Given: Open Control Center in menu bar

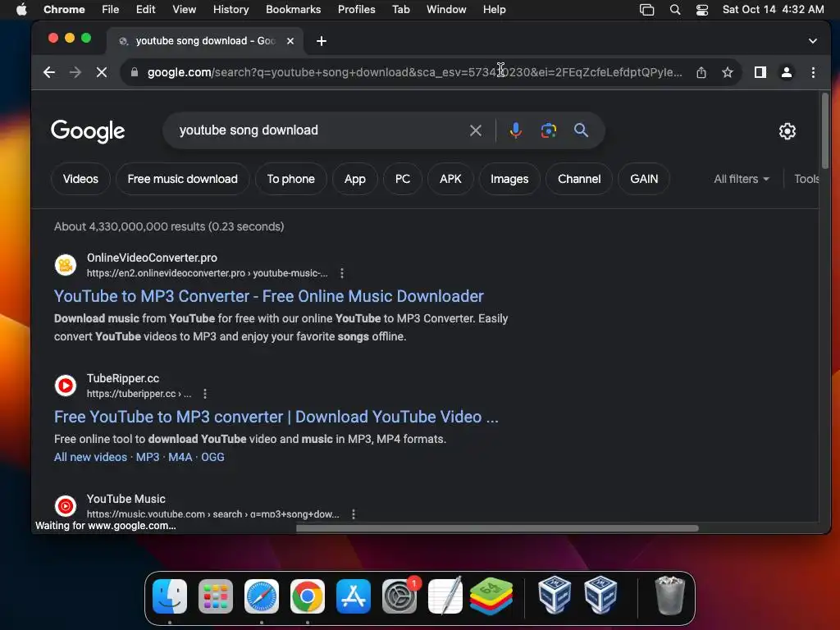Looking at the screenshot, I should 702,10.
